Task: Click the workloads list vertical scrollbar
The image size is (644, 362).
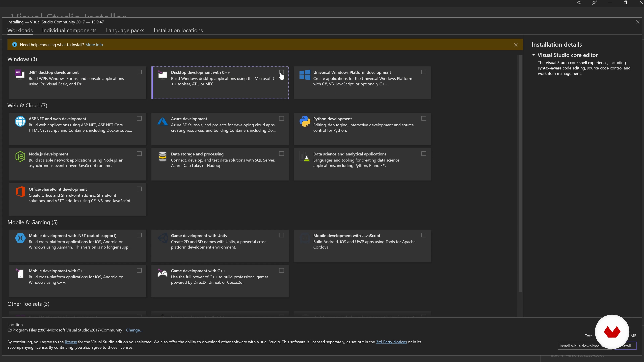Action: pos(520,174)
